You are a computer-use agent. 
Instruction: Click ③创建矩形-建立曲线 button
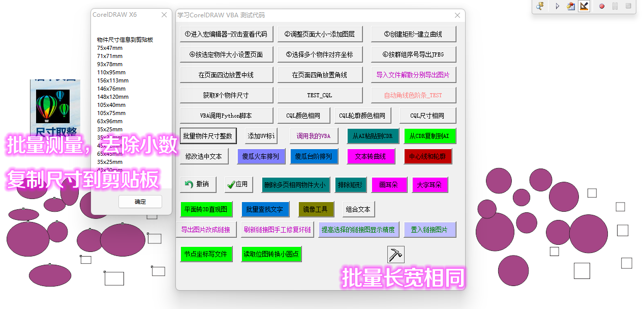[x=414, y=34]
